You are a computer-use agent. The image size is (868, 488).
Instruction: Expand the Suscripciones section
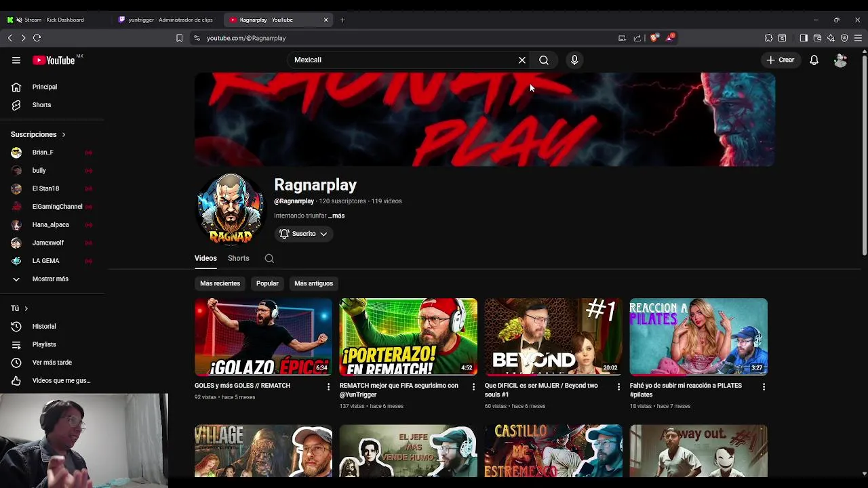pyautogui.click(x=39, y=134)
